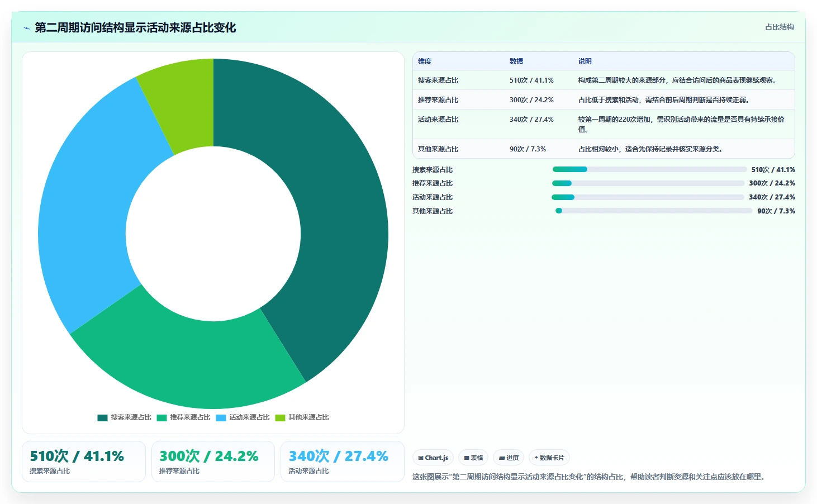Click the 推荐来源占比 progress bar
The width and height of the screenshot is (817, 504).
[x=648, y=183]
